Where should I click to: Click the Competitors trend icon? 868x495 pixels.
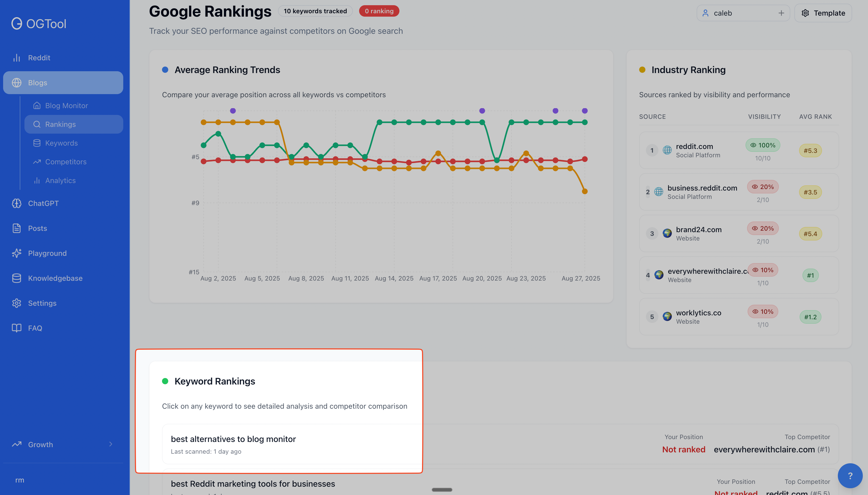tap(37, 161)
